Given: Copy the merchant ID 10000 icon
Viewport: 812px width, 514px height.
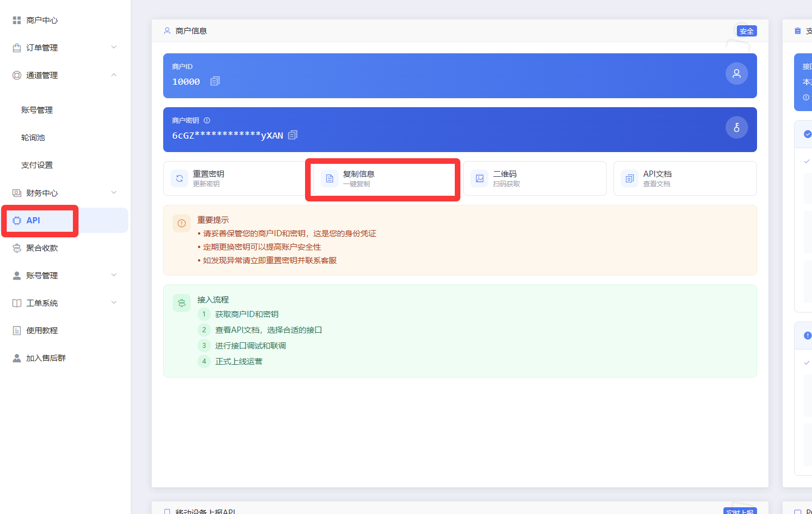Looking at the screenshot, I should coord(215,81).
